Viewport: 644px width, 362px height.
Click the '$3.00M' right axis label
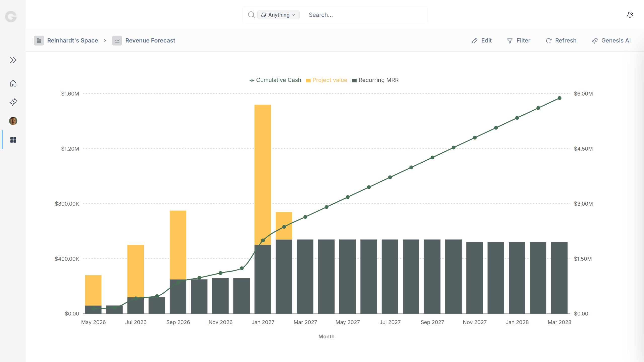[583, 204]
